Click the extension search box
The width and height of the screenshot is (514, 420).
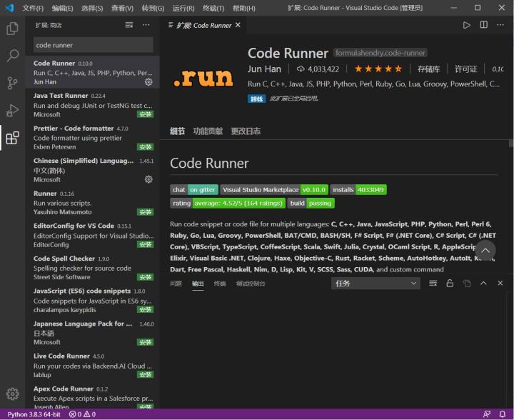coord(93,45)
